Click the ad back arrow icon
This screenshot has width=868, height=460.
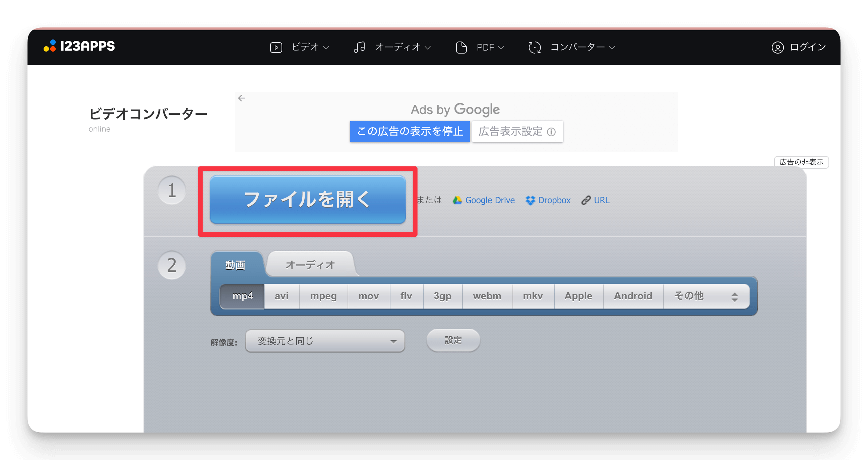(x=241, y=98)
